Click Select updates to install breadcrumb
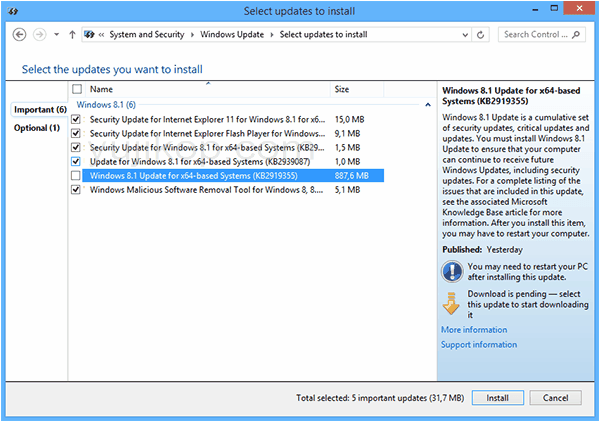The image size is (600, 422). pyautogui.click(x=323, y=34)
